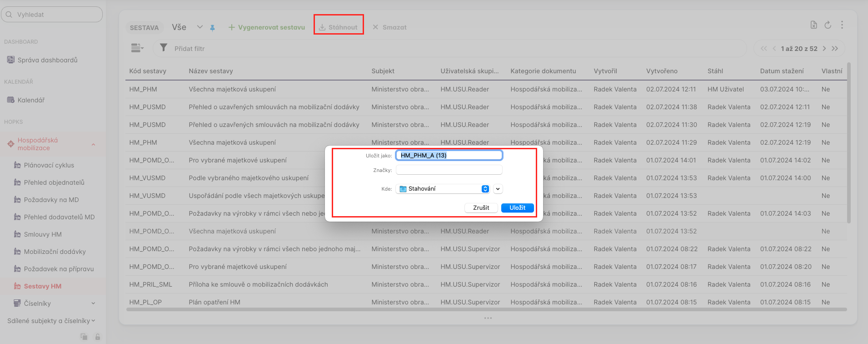Expand the Vše view dropdown
The width and height of the screenshot is (868, 344).
click(x=200, y=27)
